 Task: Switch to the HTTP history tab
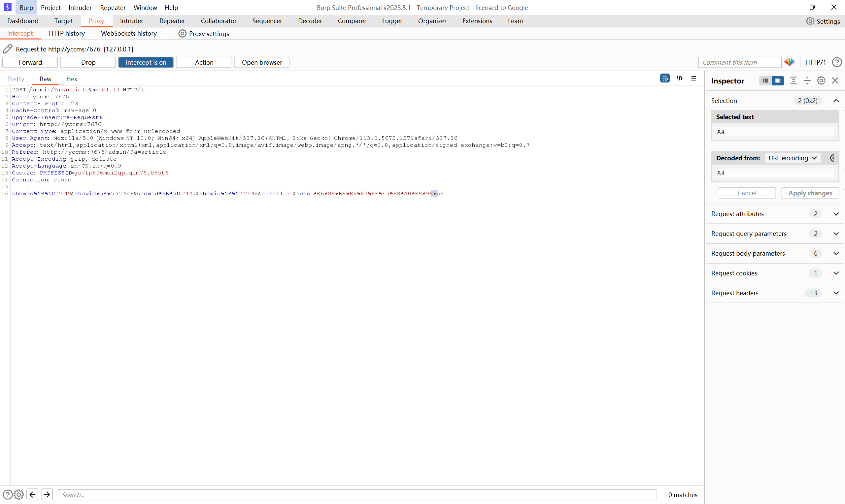tap(67, 33)
